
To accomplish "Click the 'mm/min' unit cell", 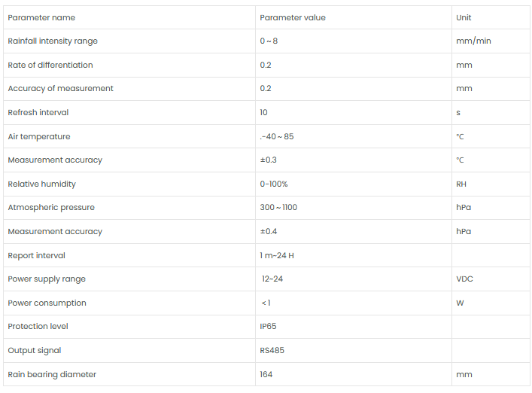I will click(x=473, y=41).
